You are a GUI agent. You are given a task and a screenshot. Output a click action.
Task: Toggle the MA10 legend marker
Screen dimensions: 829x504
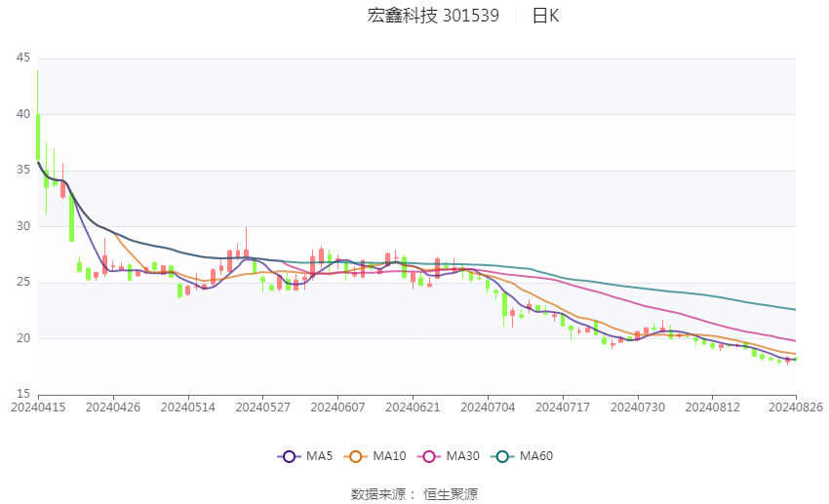coord(355,456)
